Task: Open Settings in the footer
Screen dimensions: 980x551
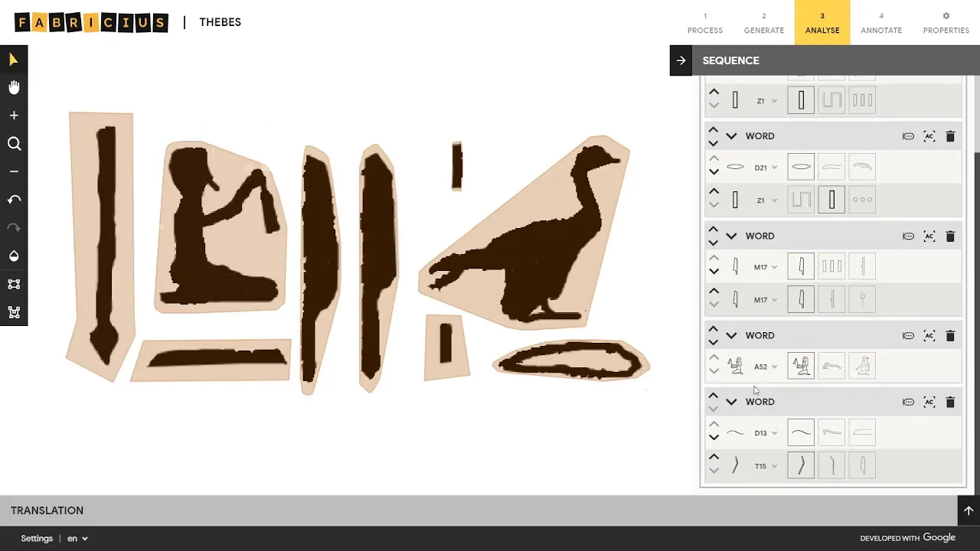Action: click(x=37, y=539)
